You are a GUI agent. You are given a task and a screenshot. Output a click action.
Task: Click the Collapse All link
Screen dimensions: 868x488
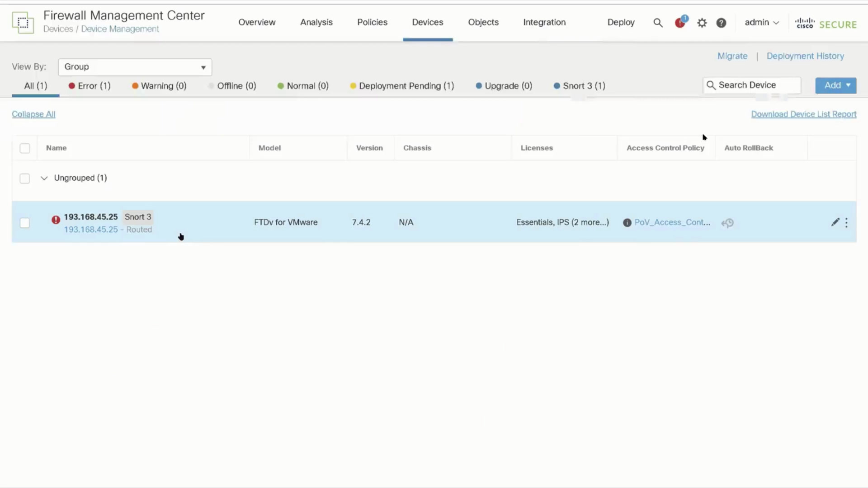(x=33, y=114)
